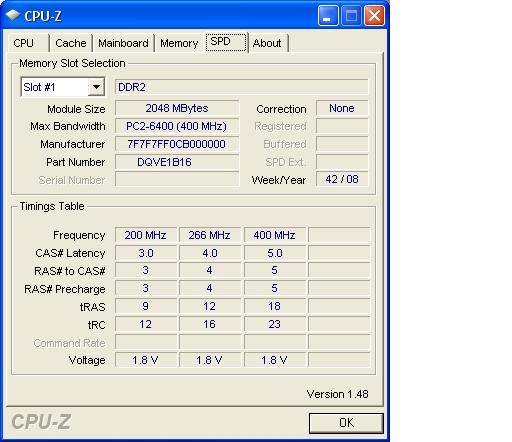Go to the Memory tab
Image resolution: width=512 pixels, height=442 pixels.
pyautogui.click(x=179, y=43)
